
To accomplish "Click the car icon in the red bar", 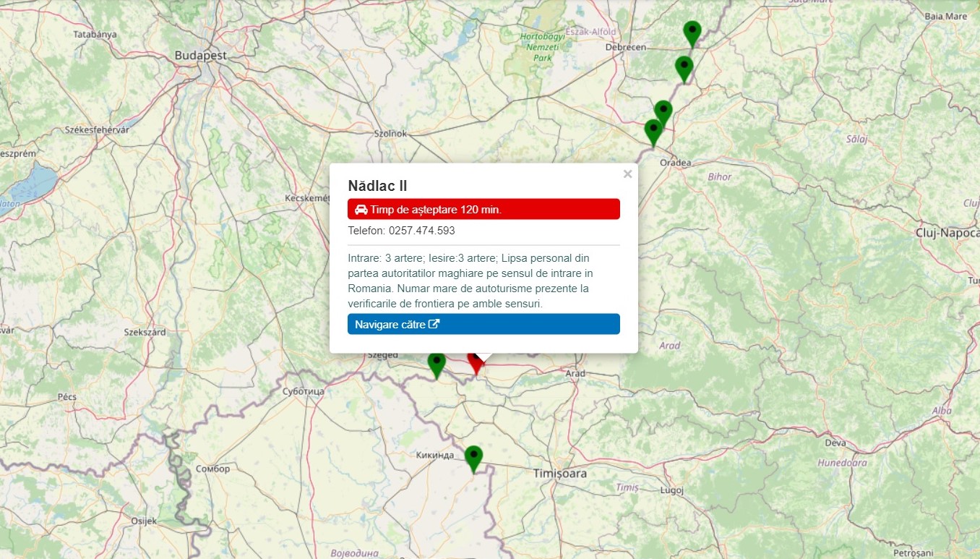I will click(x=361, y=210).
